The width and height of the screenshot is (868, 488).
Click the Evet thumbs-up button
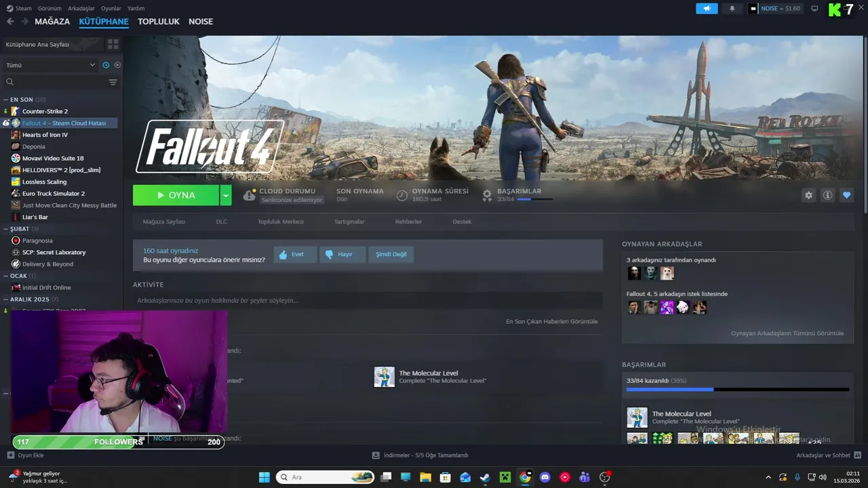(x=295, y=254)
